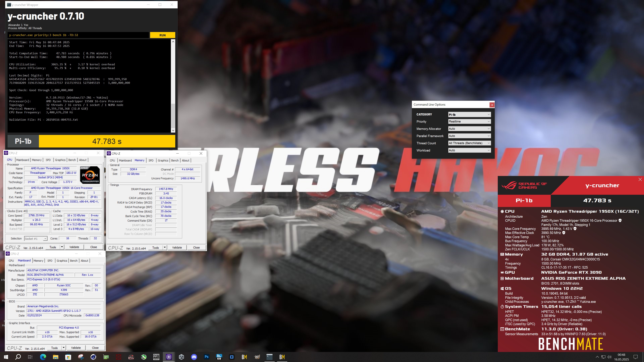This screenshot has width=644, height=362.
Task: Switch to Memory tab in the CPU-Z Mainboard window
Action: pos(38,261)
